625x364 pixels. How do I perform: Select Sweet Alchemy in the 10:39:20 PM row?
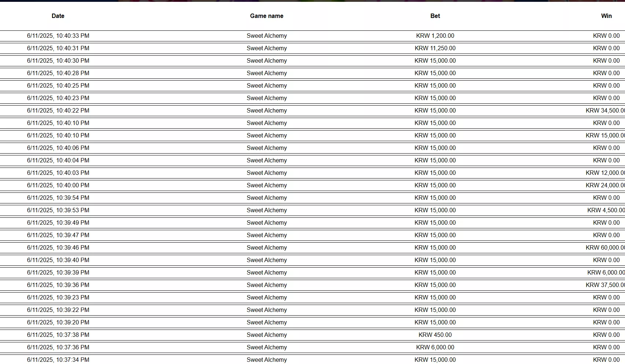pyautogui.click(x=266, y=323)
